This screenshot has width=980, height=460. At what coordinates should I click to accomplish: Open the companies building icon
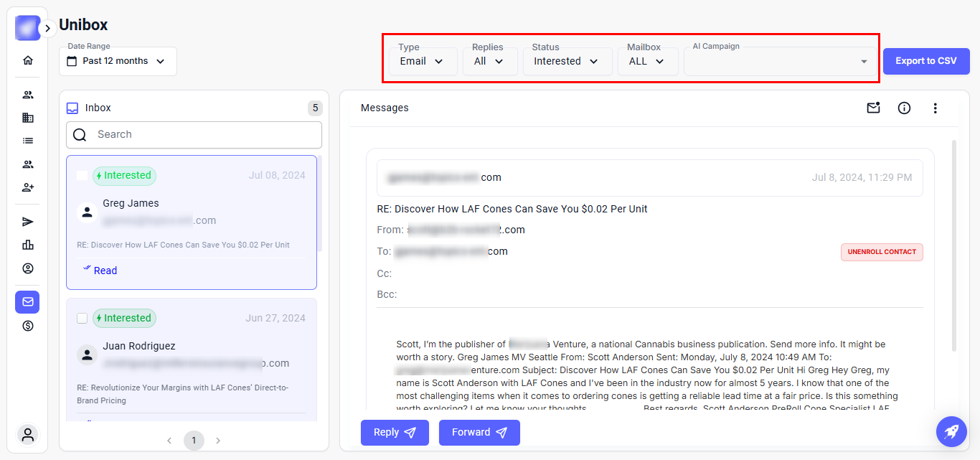[x=28, y=118]
